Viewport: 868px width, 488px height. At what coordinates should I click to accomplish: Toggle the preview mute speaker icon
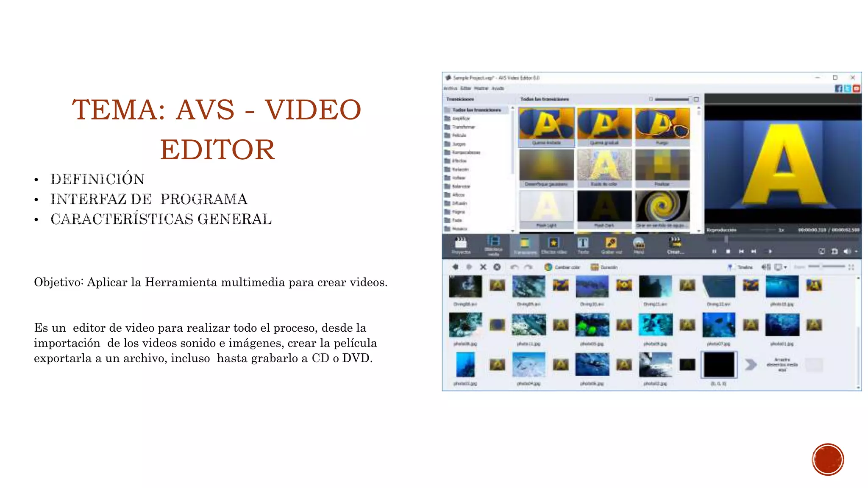tap(846, 252)
